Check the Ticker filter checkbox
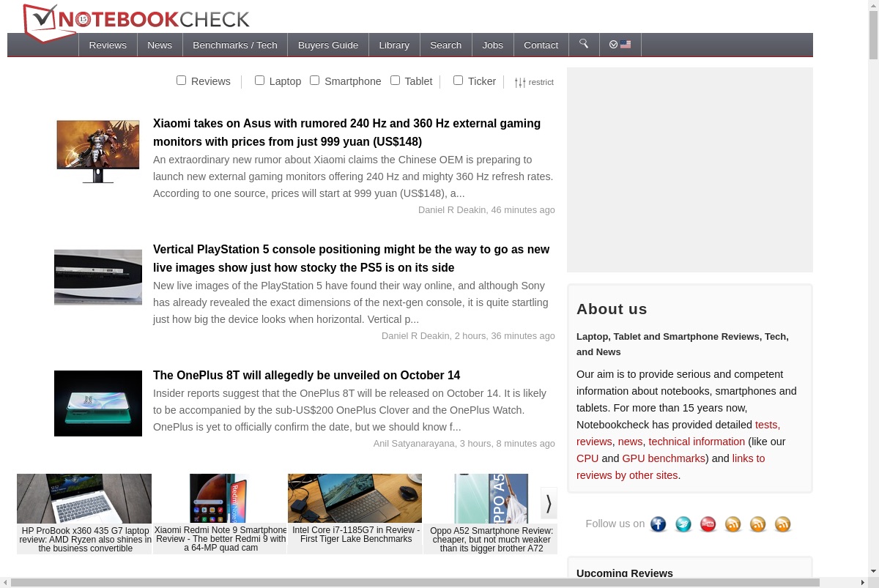Screen dimensions: 879x588 tap(458, 80)
